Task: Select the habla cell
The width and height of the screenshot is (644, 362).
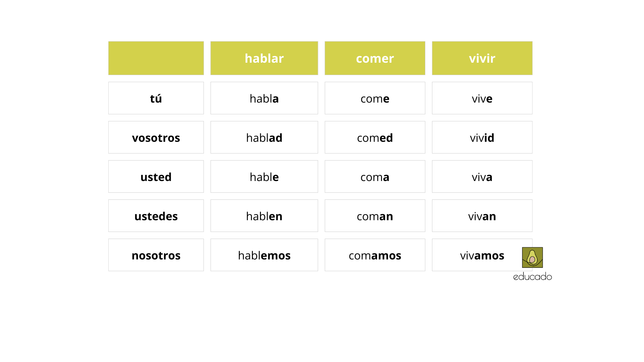Action: tap(264, 98)
